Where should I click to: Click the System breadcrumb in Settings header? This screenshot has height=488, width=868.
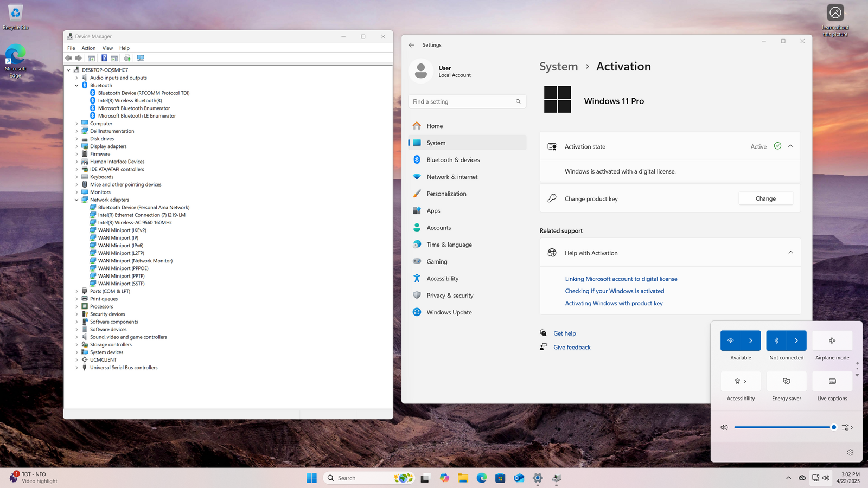pyautogui.click(x=558, y=67)
